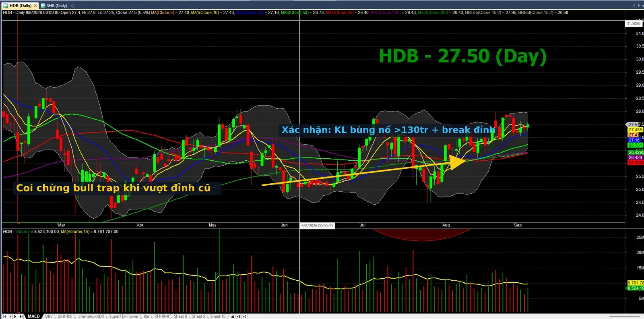Click the MA1(Close,10) = 27.43 legend label
Viewport: 644px width, 319px height.
point(213,12)
